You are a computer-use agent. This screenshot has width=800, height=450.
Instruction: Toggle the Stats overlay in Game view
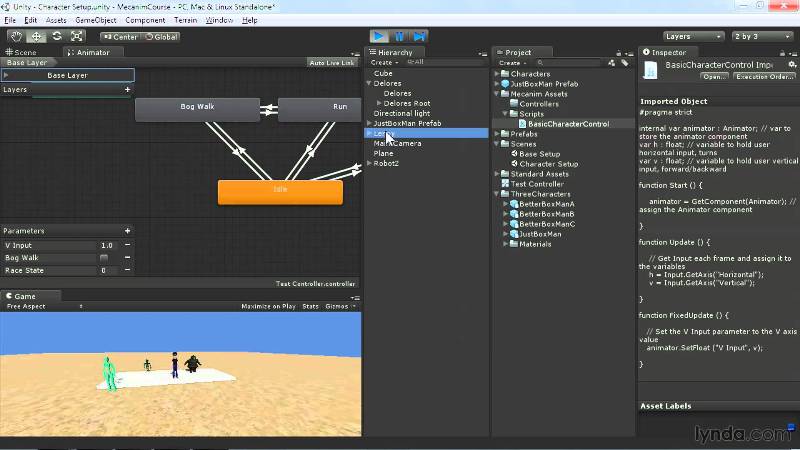(310, 306)
